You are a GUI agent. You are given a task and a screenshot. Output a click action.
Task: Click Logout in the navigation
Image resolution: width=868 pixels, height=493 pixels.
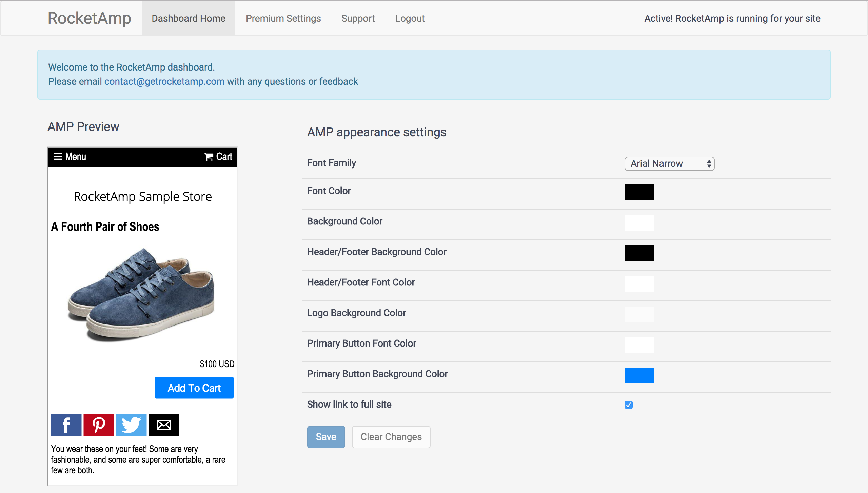pyautogui.click(x=410, y=18)
